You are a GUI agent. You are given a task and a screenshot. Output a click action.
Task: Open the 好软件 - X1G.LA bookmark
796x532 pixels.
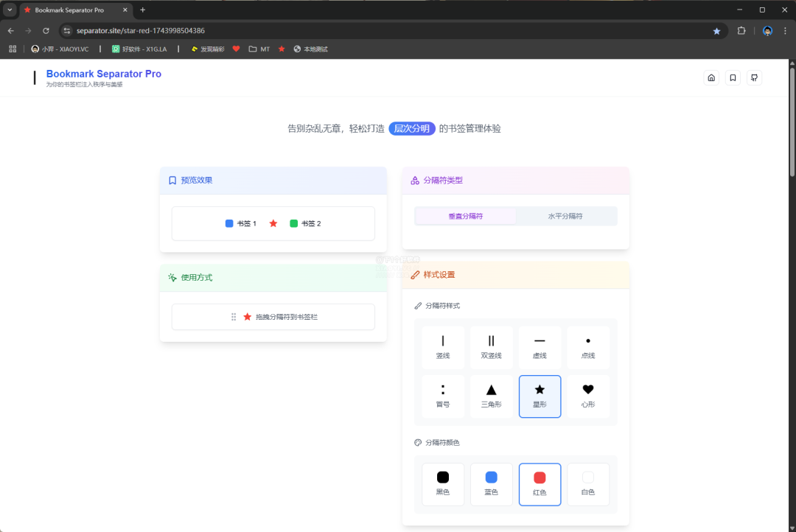(x=139, y=49)
